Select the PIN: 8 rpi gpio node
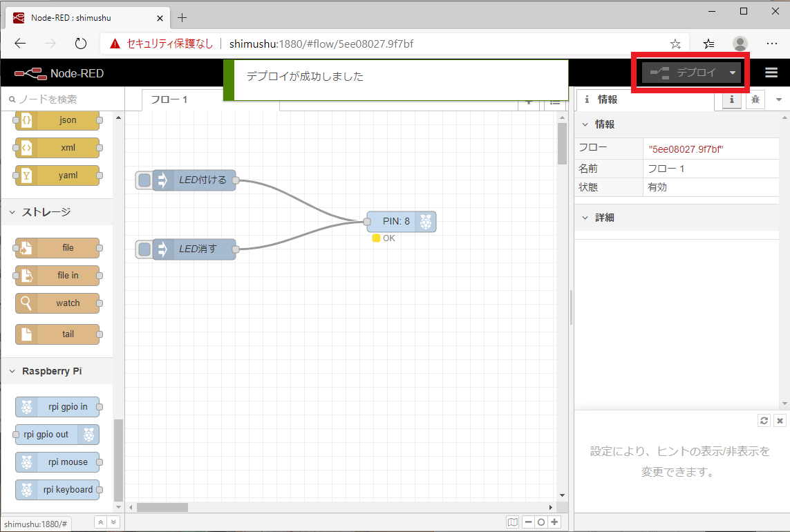The height and width of the screenshot is (532, 790). pos(401,222)
